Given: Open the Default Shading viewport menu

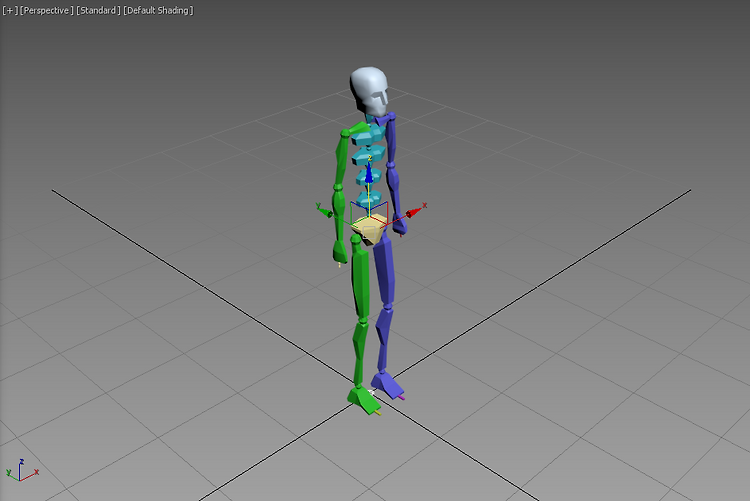Looking at the screenshot, I should (158, 10).
